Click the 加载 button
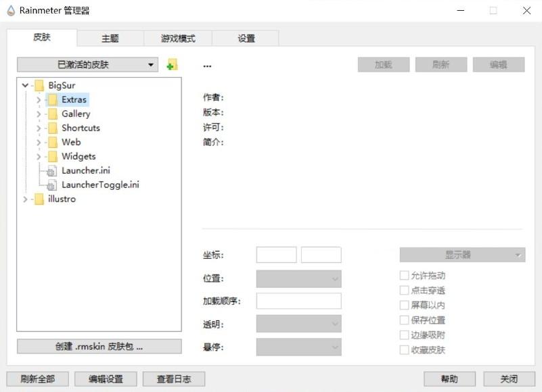Screen dimensions: 542x392 pos(384,65)
